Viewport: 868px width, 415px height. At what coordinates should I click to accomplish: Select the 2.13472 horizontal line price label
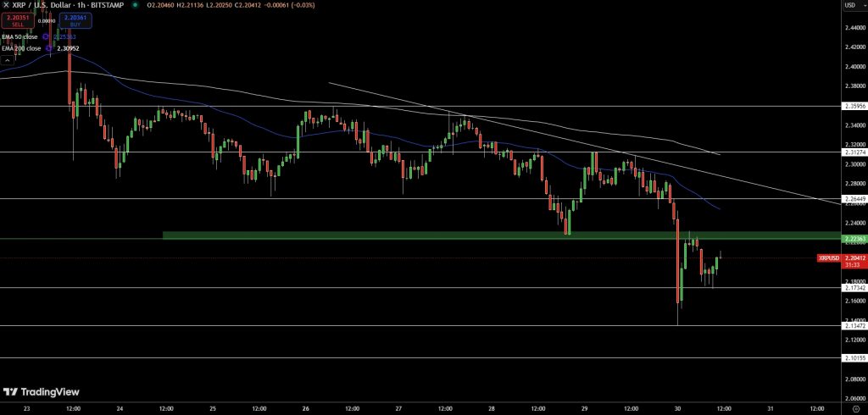(x=853, y=326)
